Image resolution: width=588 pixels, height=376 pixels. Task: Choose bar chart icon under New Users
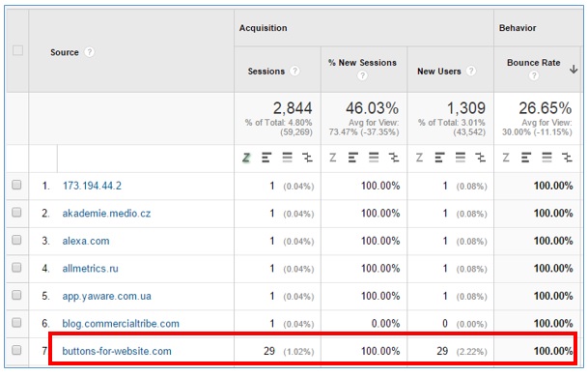click(x=439, y=158)
